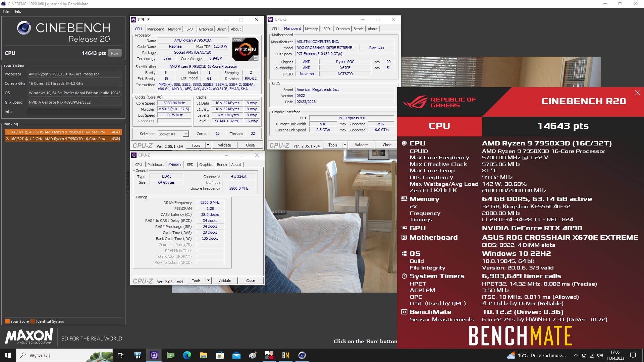644x362 pixels.
Task: Open File Explorer from the taskbar
Action: pos(203,355)
